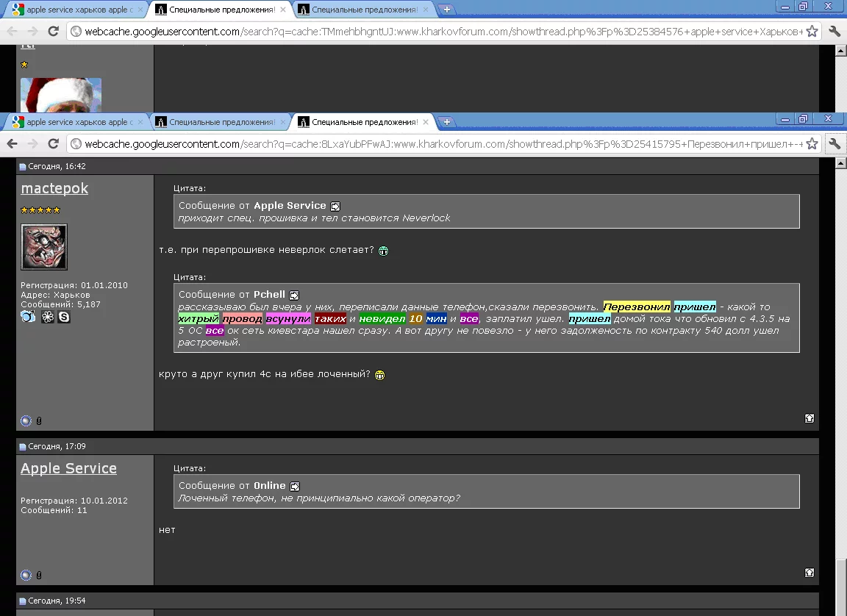The width and height of the screenshot is (847, 616).
Task: Open wrench menu in back browser window
Action: (834, 32)
